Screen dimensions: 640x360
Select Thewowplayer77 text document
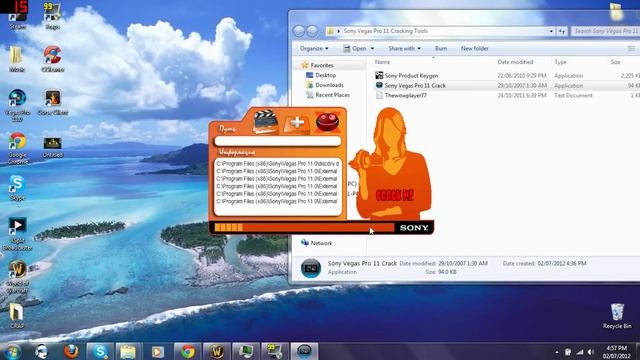coord(406,95)
